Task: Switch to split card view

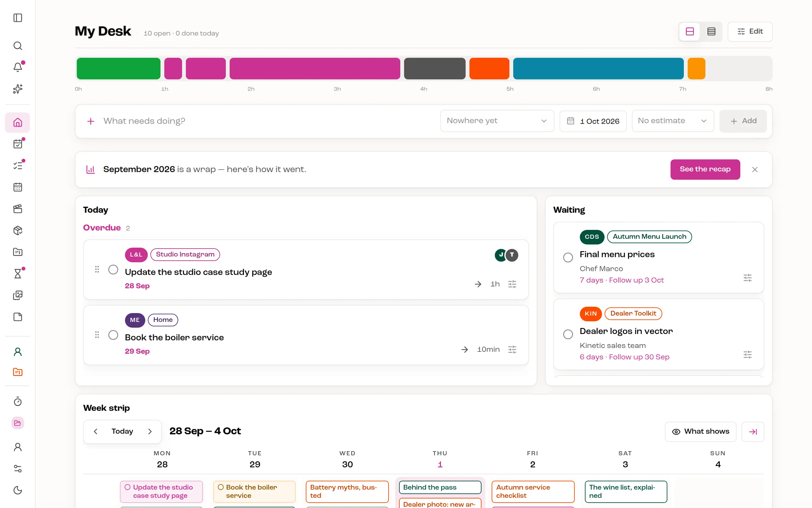Action: [x=690, y=31]
